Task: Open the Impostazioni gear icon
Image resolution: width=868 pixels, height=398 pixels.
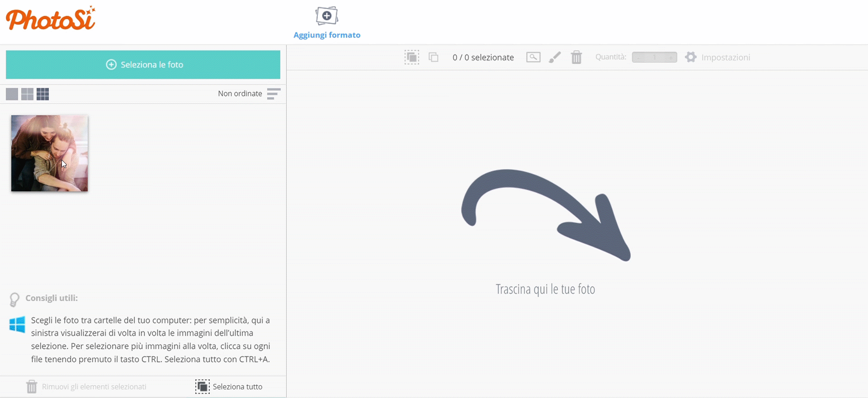Action: click(x=690, y=57)
